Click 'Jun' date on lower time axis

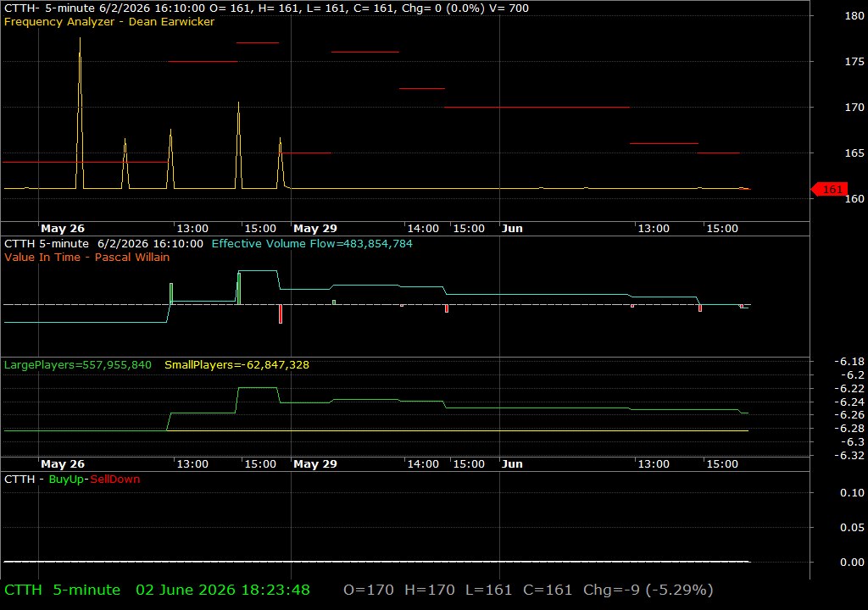pos(512,464)
